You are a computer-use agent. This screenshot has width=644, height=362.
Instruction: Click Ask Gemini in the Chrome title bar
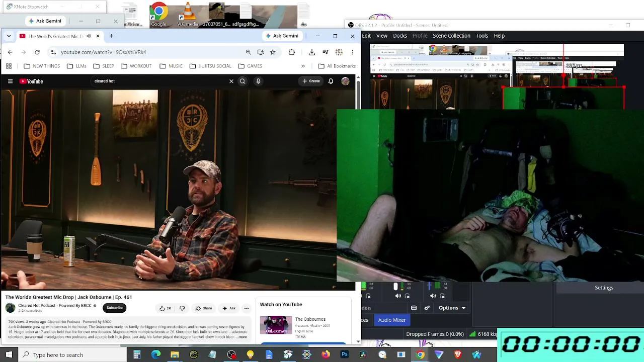pyautogui.click(x=282, y=36)
